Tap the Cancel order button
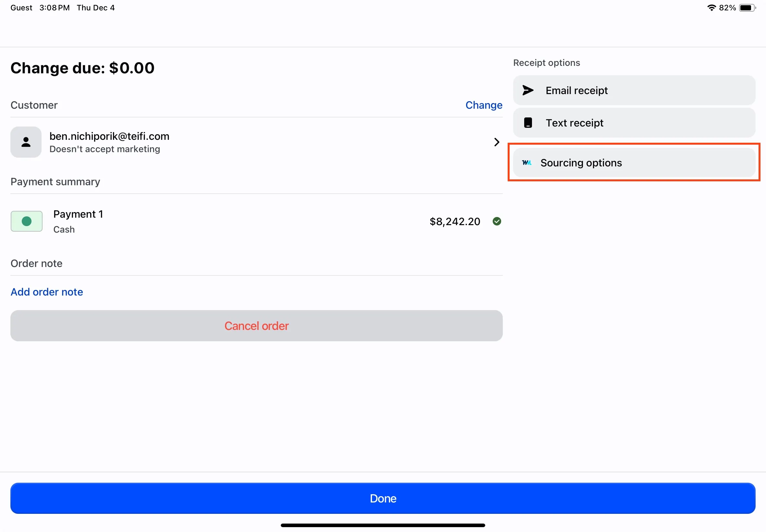This screenshot has height=532, width=766. (256, 326)
